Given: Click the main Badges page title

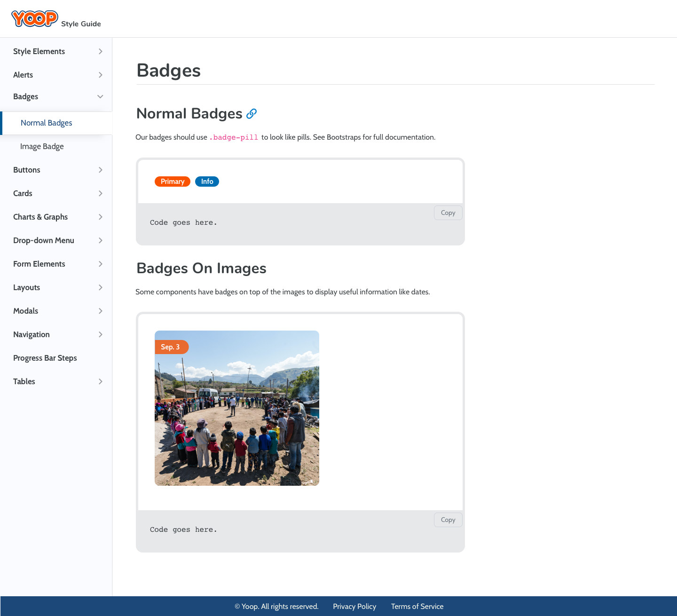Looking at the screenshot, I should [x=169, y=71].
